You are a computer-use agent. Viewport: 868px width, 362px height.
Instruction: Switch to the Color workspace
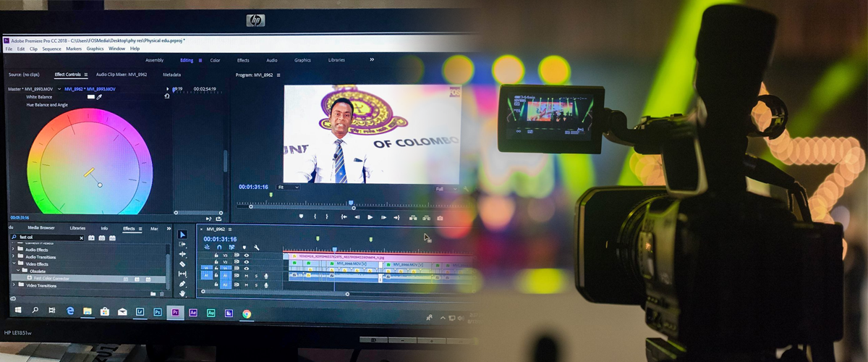[x=215, y=60]
